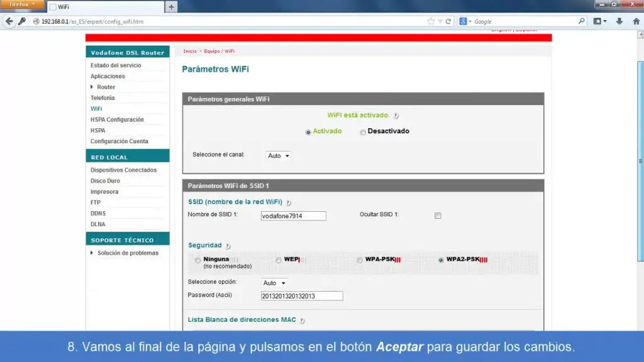
Task: Click the Home icon in the toolbar
Action: (636, 21)
